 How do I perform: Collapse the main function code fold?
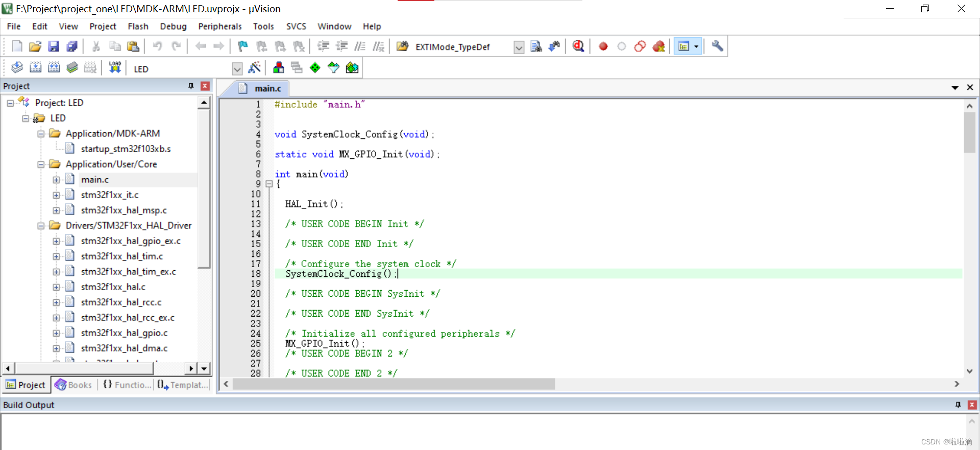click(x=269, y=184)
